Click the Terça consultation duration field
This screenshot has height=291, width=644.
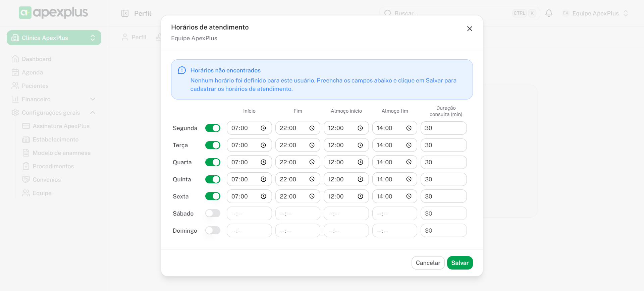point(443,145)
